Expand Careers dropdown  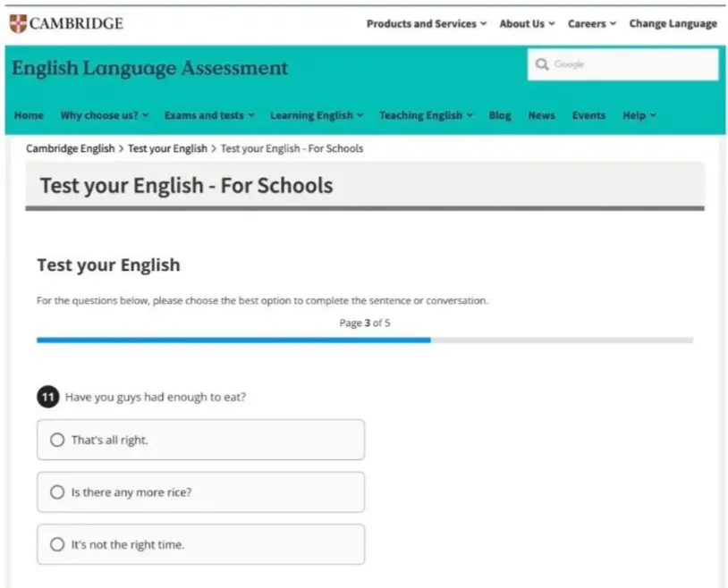591,23
